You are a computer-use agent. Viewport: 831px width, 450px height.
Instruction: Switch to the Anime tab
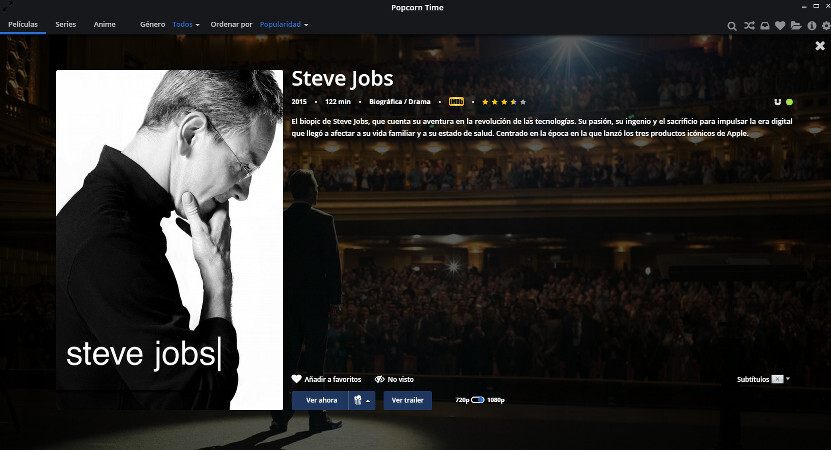pyautogui.click(x=104, y=24)
